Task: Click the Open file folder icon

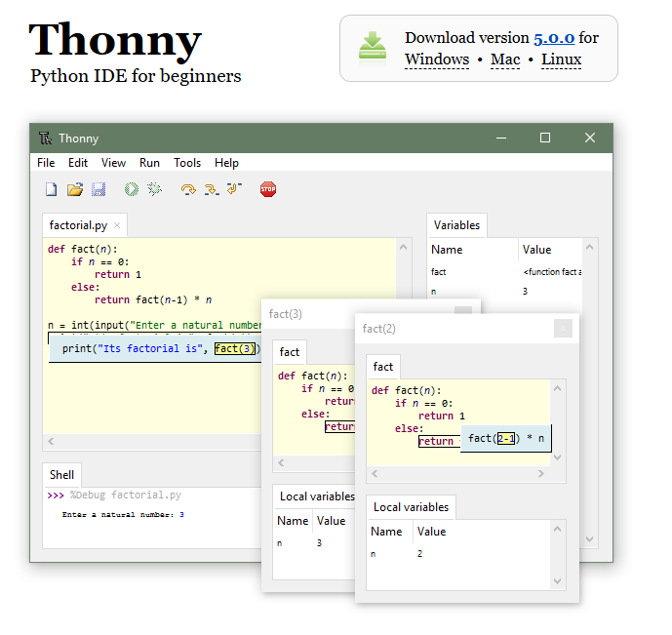Action: point(75,189)
